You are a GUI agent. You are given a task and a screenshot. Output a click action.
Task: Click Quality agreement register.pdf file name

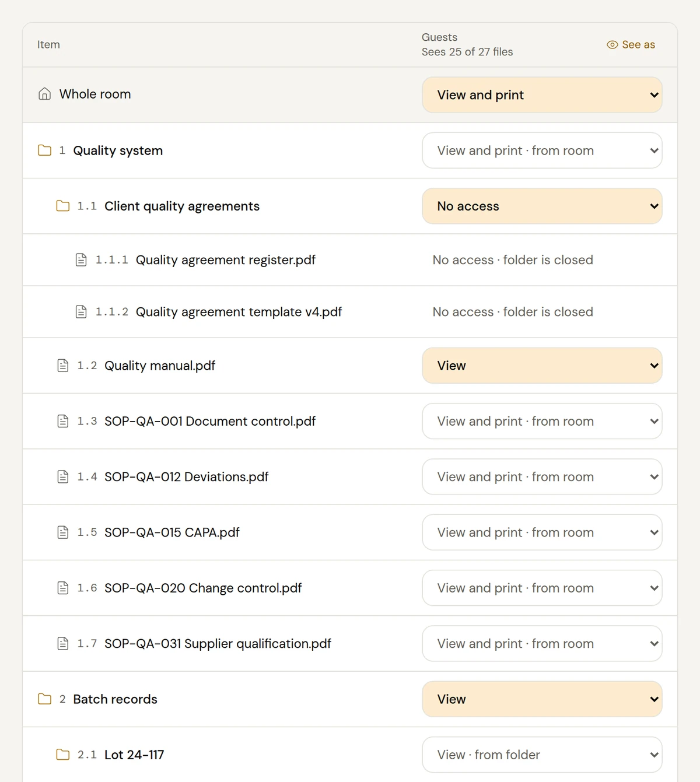click(x=226, y=260)
